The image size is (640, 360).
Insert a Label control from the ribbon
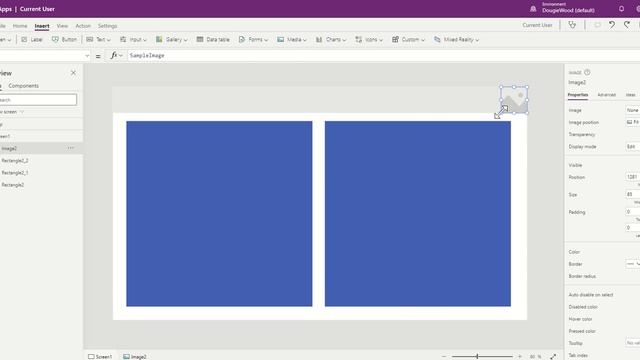click(32, 40)
